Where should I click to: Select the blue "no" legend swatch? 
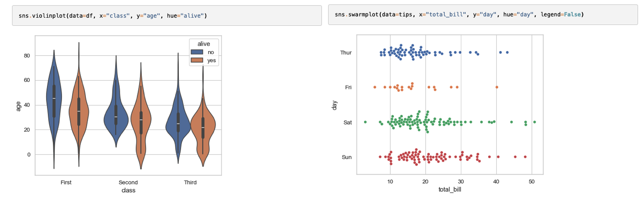(x=197, y=52)
